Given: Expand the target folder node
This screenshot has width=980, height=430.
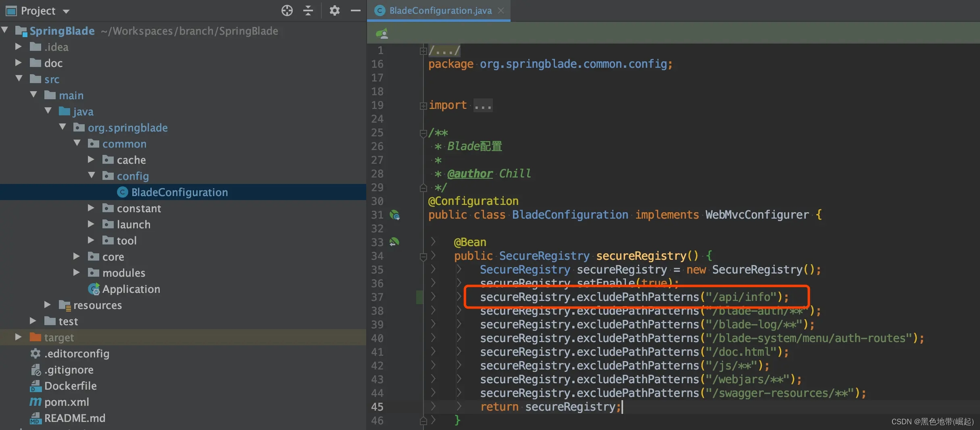Looking at the screenshot, I should click(19, 337).
